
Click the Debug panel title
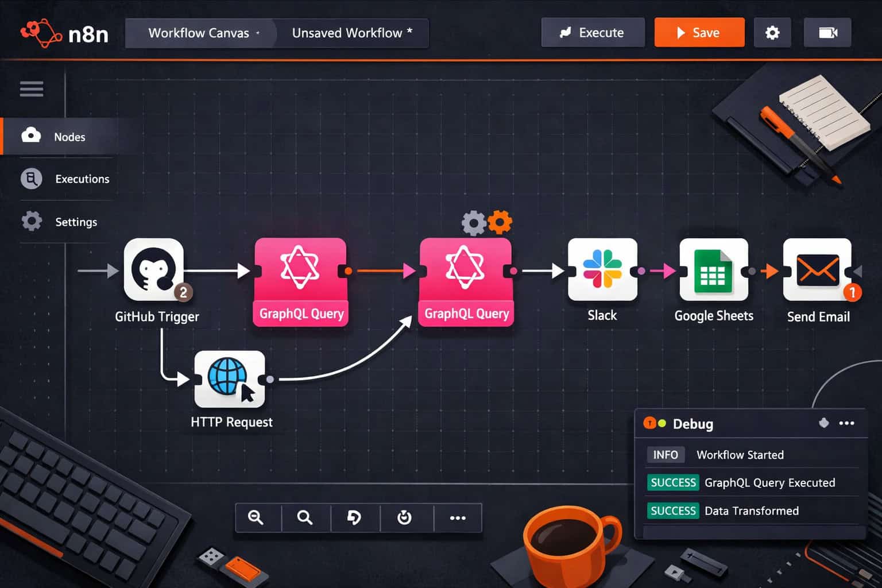(x=693, y=424)
